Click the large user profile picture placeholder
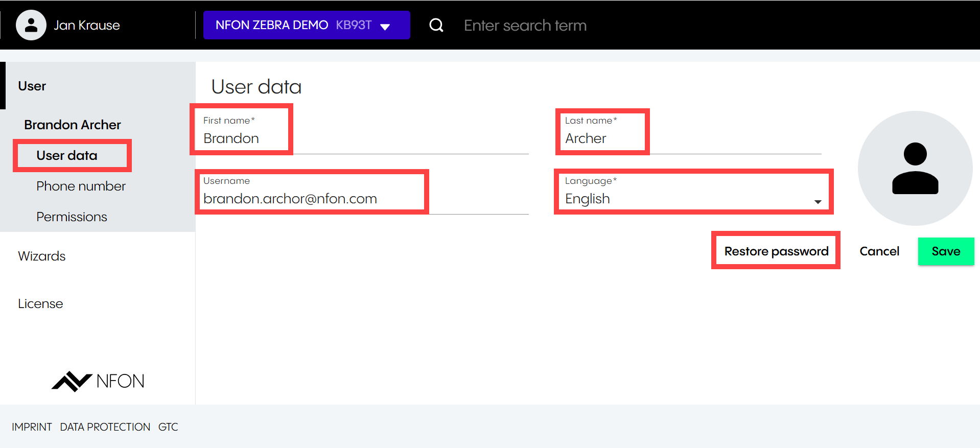This screenshot has width=980, height=448. [x=915, y=168]
